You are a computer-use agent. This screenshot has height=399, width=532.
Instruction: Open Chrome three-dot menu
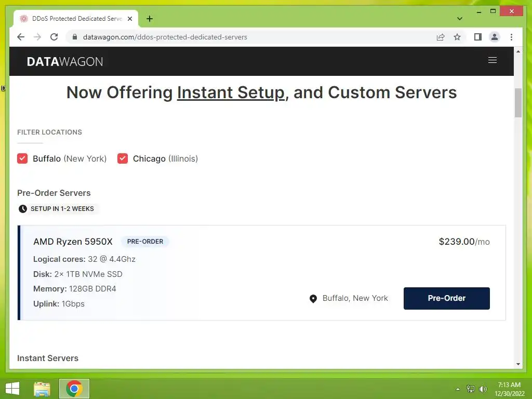coord(511,37)
